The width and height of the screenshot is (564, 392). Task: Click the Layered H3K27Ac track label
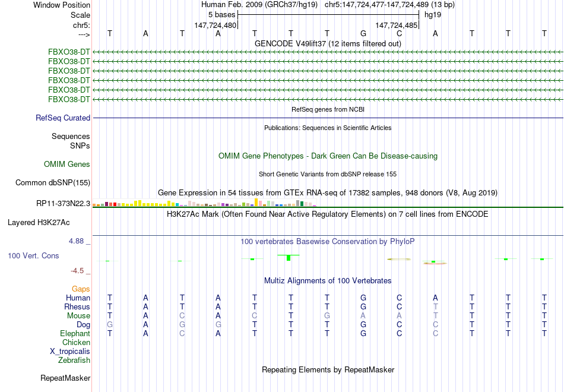pyautogui.click(x=39, y=223)
